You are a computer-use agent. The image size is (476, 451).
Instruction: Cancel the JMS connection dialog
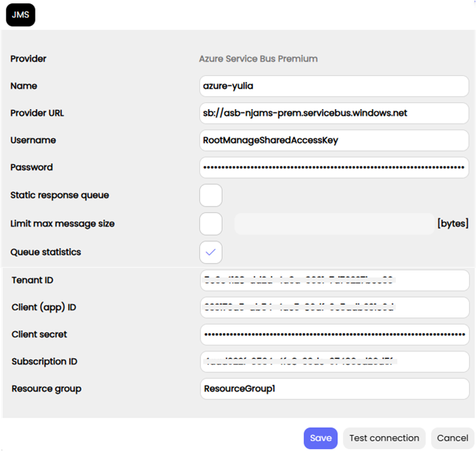[452, 438]
